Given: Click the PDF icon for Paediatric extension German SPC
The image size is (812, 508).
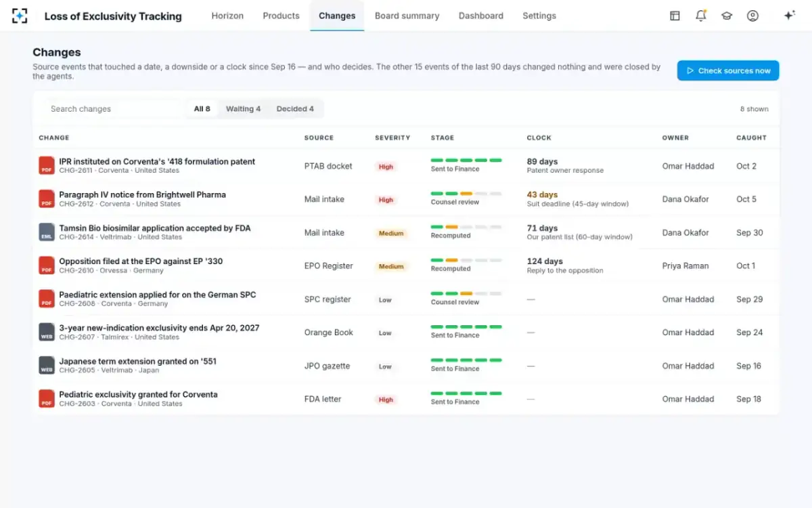Looking at the screenshot, I should point(47,299).
